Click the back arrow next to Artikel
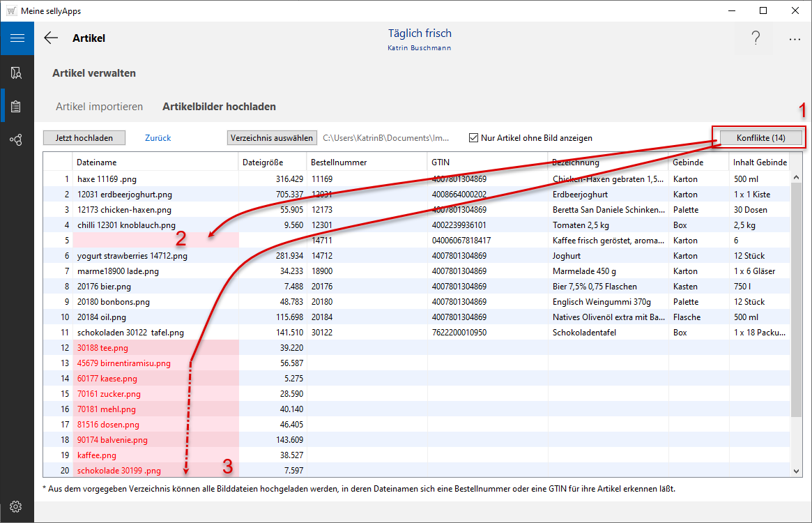Viewport: 812px width, 523px height. 51,38
